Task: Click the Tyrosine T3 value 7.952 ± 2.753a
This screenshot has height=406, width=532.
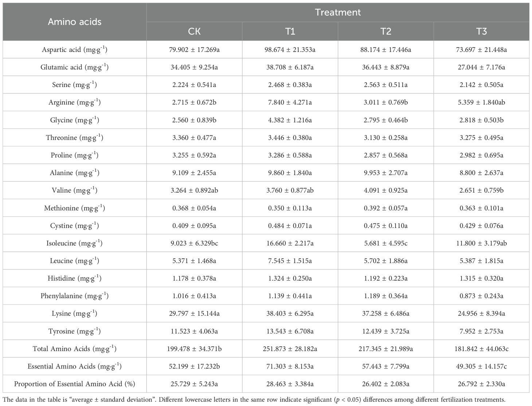Action: (482, 331)
